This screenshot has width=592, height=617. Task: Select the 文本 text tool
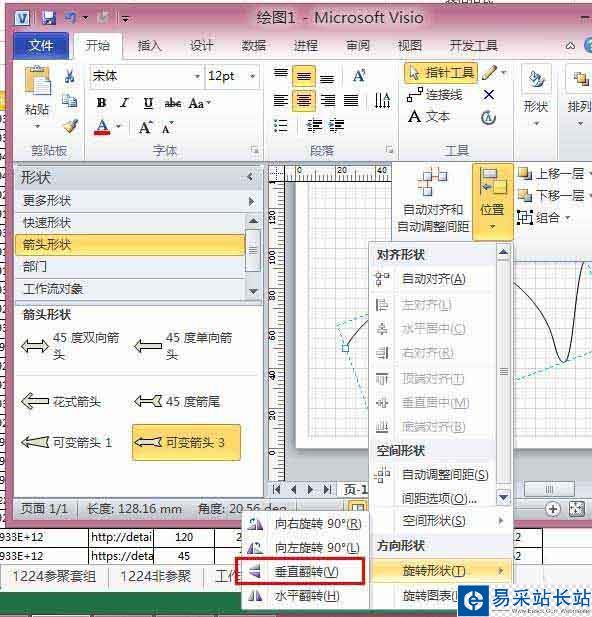click(x=429, y=117)
